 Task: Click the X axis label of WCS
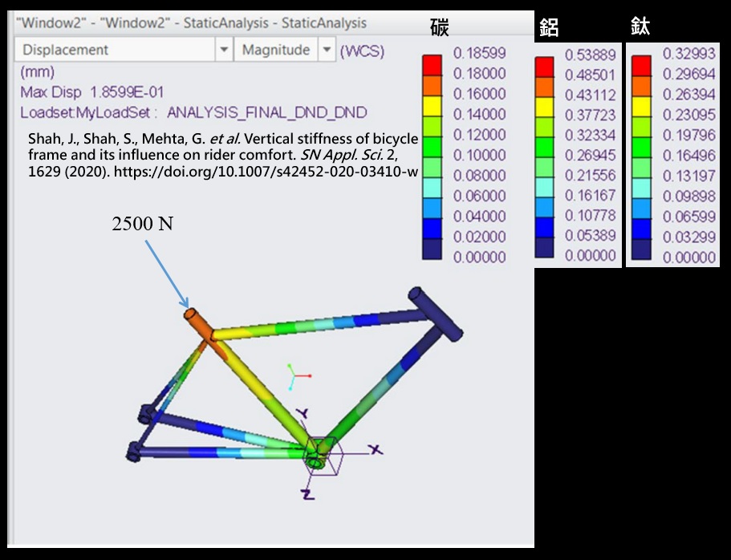372,449
